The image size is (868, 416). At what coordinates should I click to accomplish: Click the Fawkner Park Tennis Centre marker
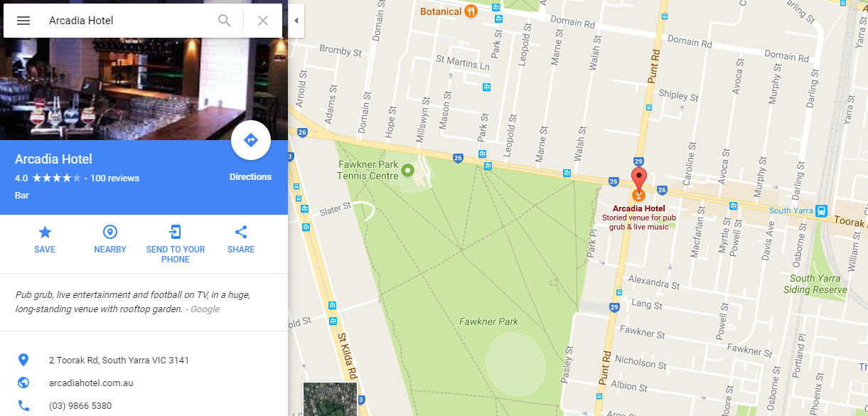click(x=407, y=170)
